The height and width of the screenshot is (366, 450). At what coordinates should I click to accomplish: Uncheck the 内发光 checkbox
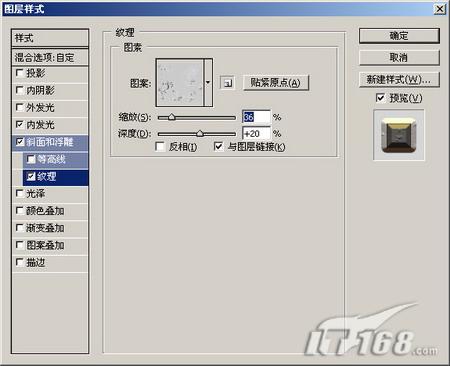tap(19, 125)
